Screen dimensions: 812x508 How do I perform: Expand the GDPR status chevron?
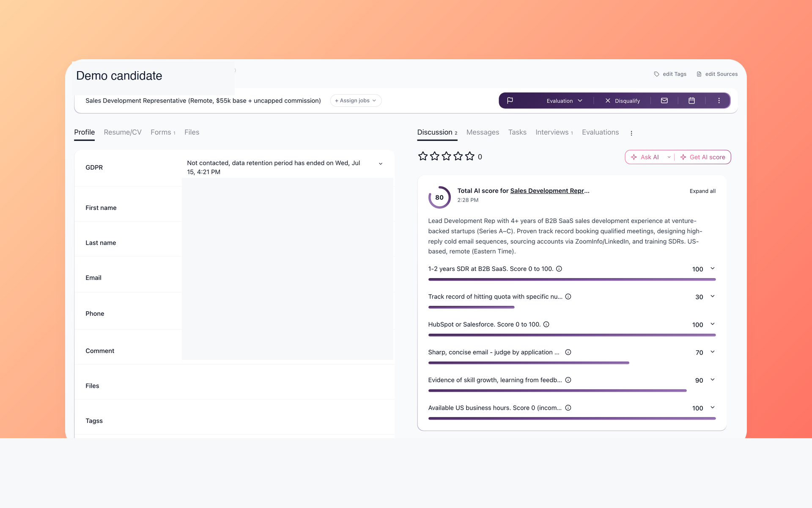(x=381, y=164)
